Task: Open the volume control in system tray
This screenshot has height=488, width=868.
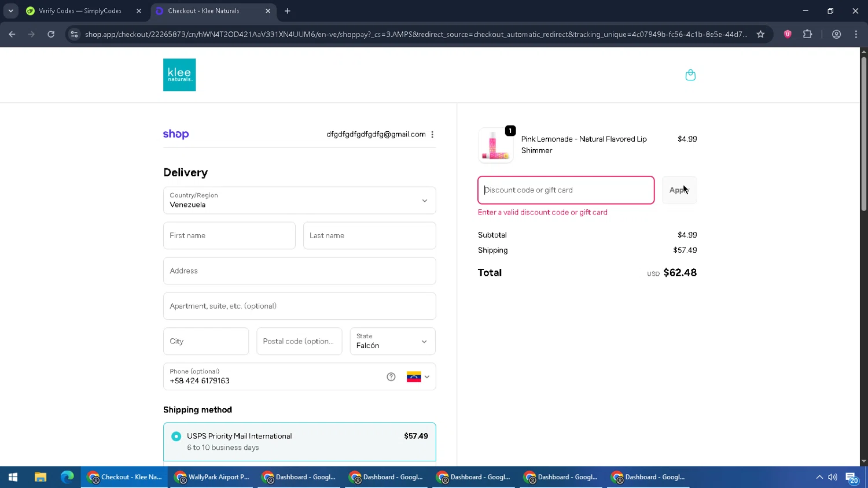Action: (833, 477)
